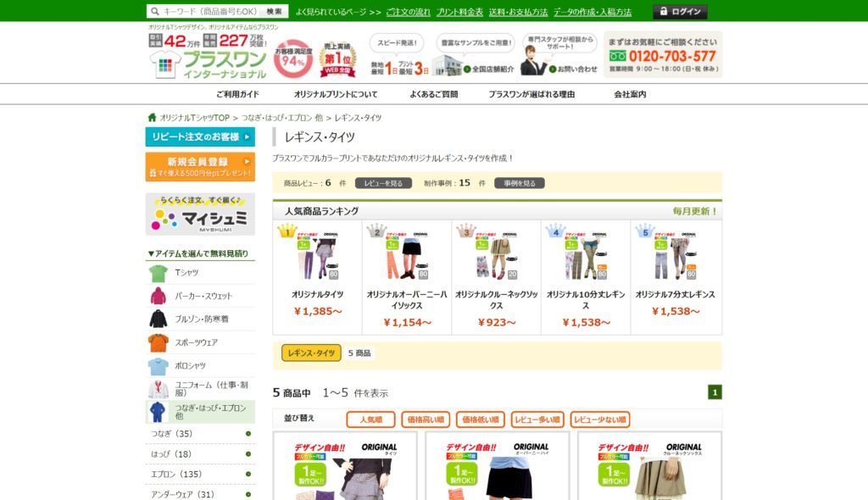Open the ご注文の流れ link
The image size is (868, 500).
pyautogui.click(x=408, y=12)
